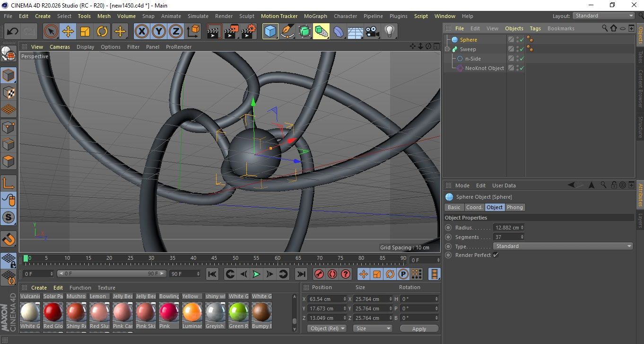Viewport: 644px width, 344px height.
Task: Click the Apply button
Action: tap(419, 328)
